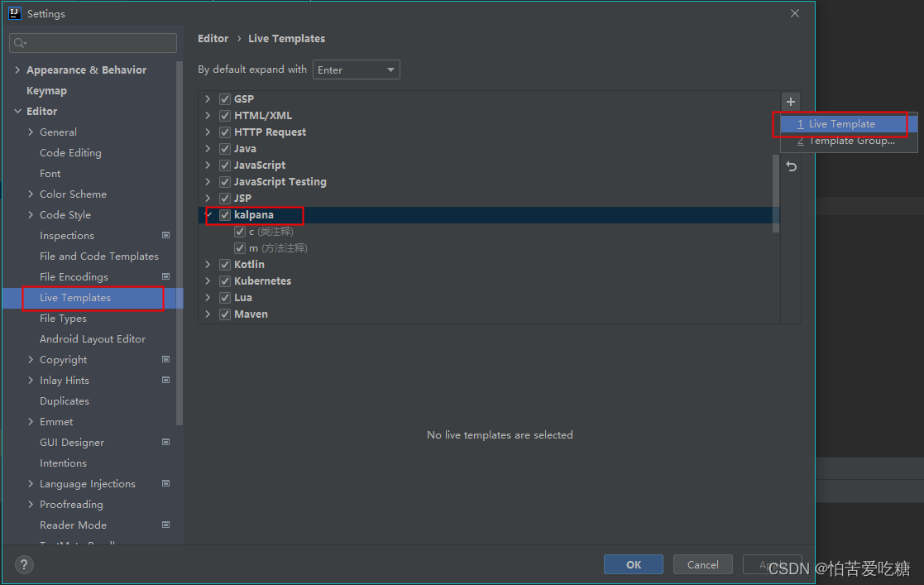The height and width of the screenshot is (585, 924).
Task: Expand the Maven template group
Action: click(208, 314)
